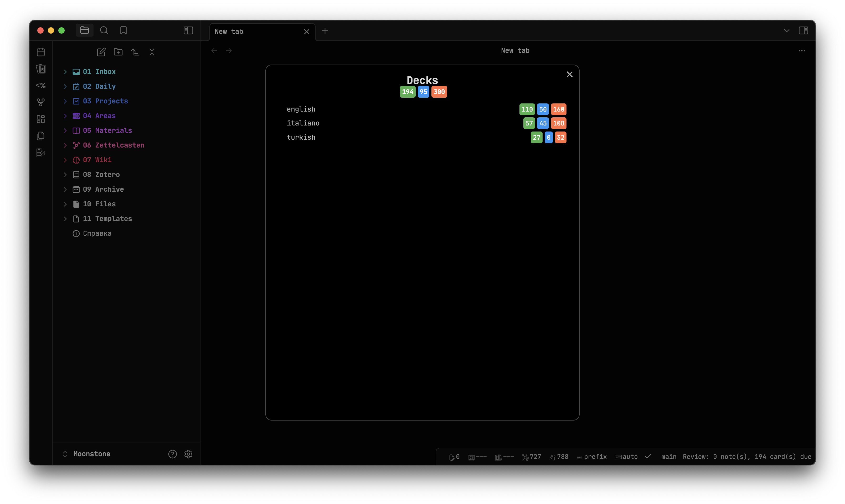Image resolution: width=845 pixels, height=504 pixels.
Task: Toggle the left sidebar
Action: coord(188,30)
